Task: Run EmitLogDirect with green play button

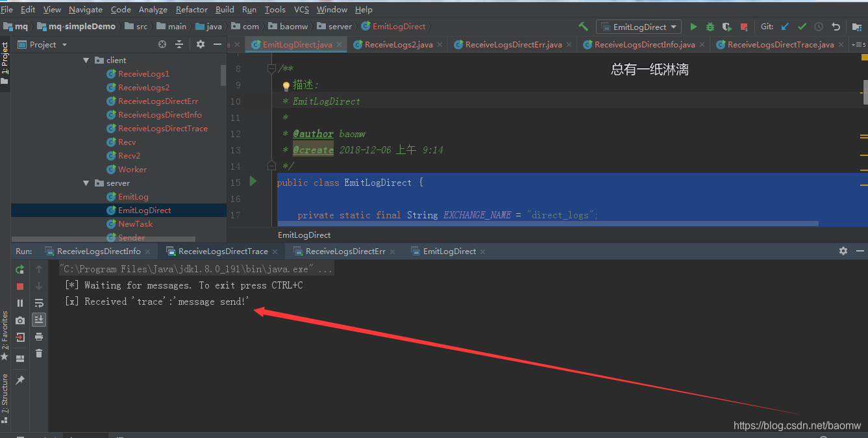Action: (693, 27)
